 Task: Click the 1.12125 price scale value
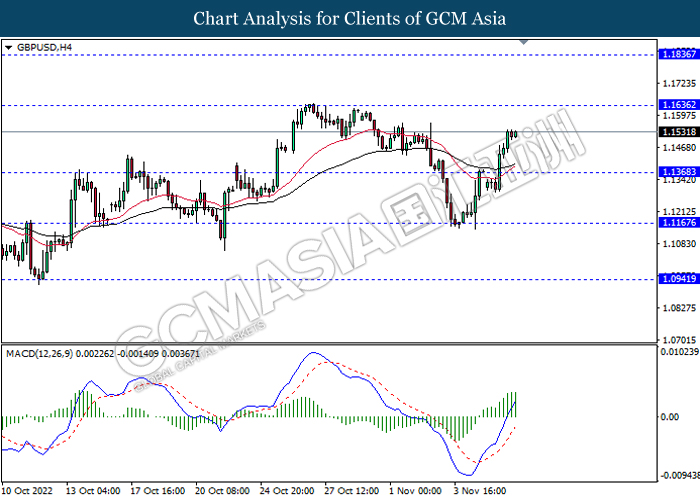coord(679,212)
